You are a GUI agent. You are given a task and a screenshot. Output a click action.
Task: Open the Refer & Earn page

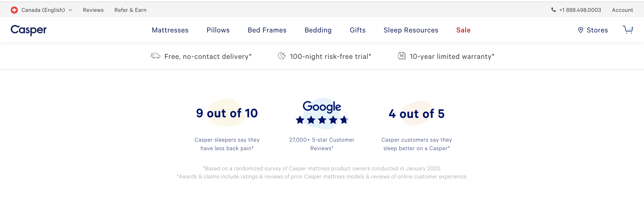(x=130, y=10)
